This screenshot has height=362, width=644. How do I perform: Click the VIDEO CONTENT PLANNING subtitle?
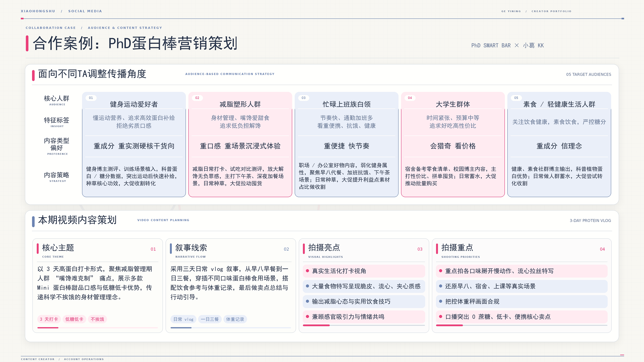click(163, 220)
